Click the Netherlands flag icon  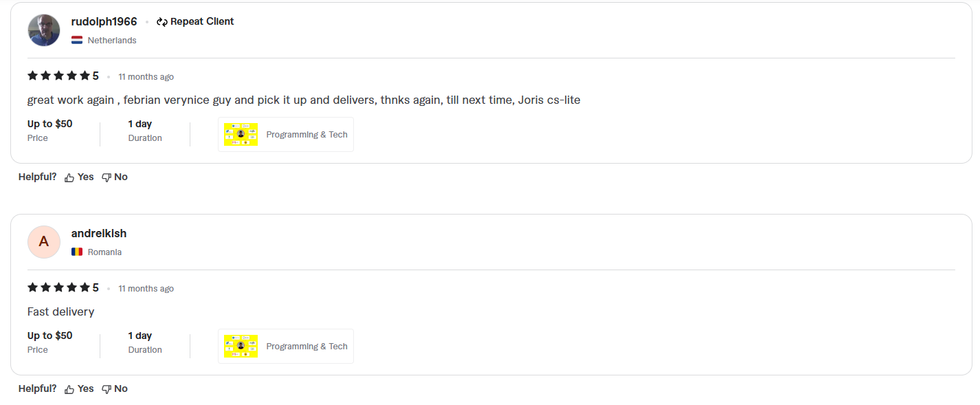point(76,40)
